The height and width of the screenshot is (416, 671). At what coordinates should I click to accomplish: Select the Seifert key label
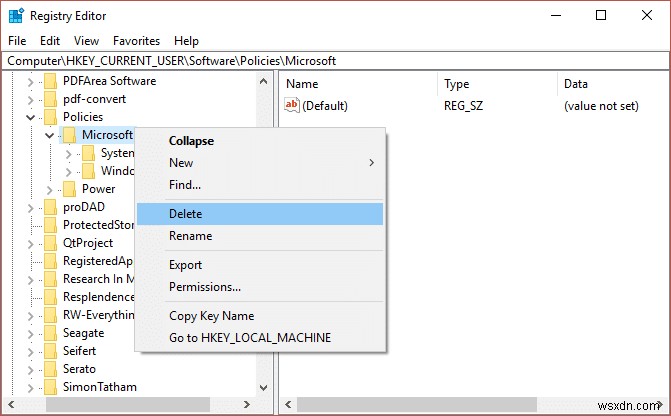(79, 351)
